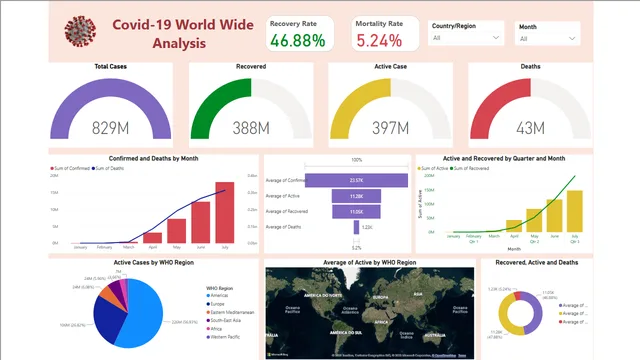Select the 23.57K Average of Confirmed funnel bar
This screenshot has width=640, height=360.
point(356,180)
